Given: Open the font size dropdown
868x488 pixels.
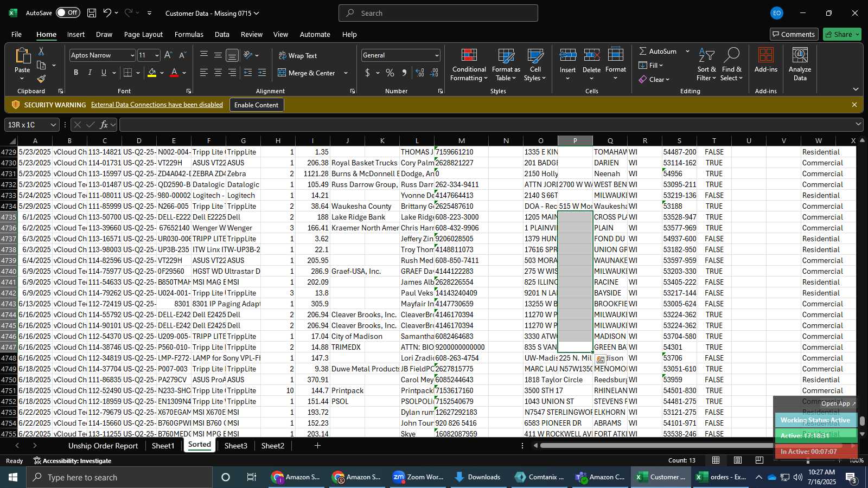Looking at the screenshot, I should pyautogui.click(x=157, y=55).
